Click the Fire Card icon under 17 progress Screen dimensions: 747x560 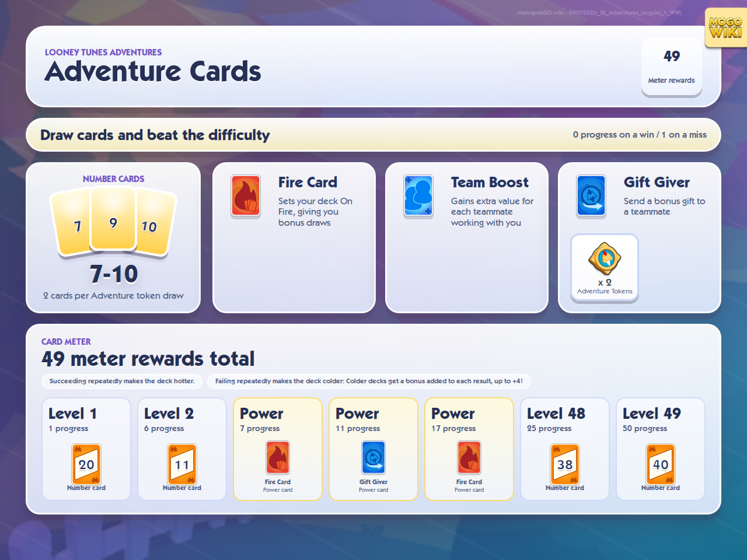(x=469, y=458)
